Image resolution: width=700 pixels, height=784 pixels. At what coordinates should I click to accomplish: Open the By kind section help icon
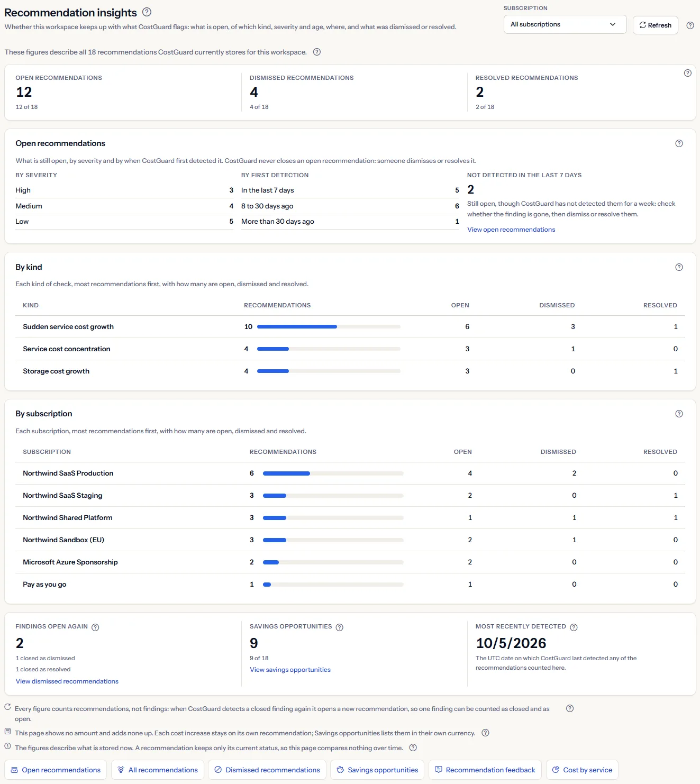tap(679, 267)
